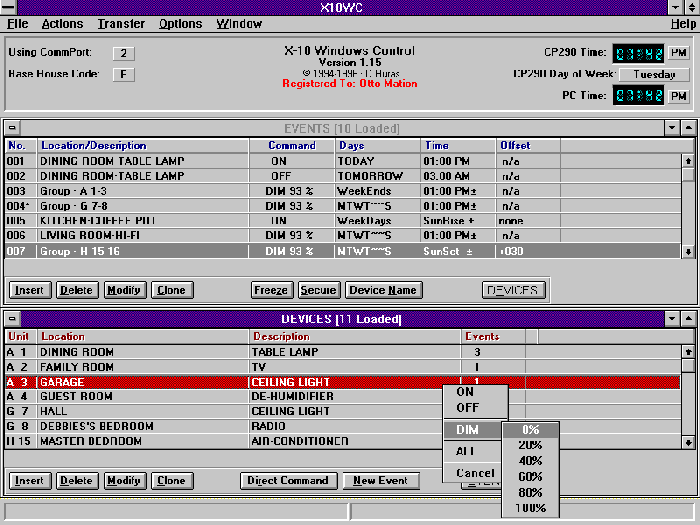Image resolution: width=700 pixels, height=525 pixels.
Task: Choose ALL in the device popup menu
Action: point(473,451)
